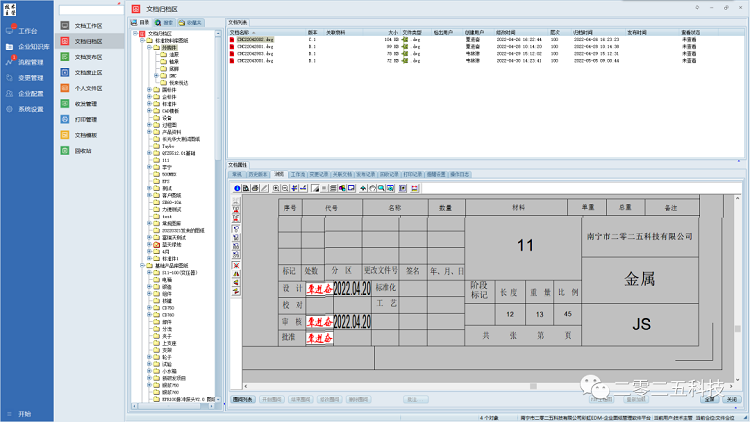This screenshot has height=422, width=750.
Task: Switch to the 搜索 search tab
Action: tap(164, 22)
